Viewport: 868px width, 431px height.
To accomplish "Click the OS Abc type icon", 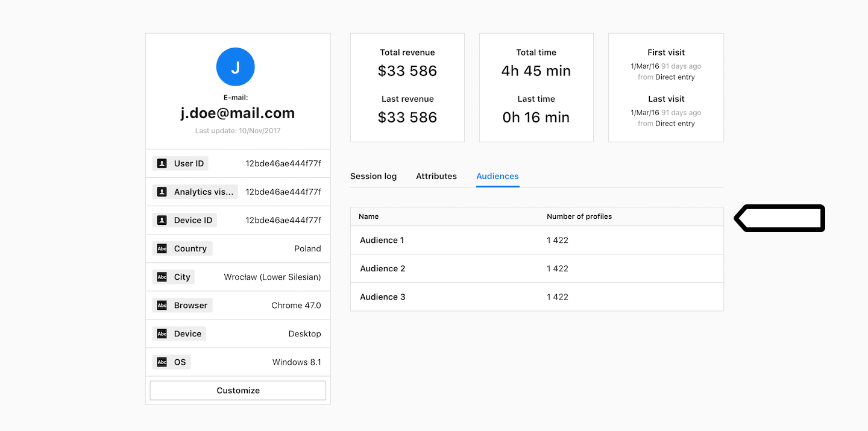I will pyautogui.click(x=162, y=362).
